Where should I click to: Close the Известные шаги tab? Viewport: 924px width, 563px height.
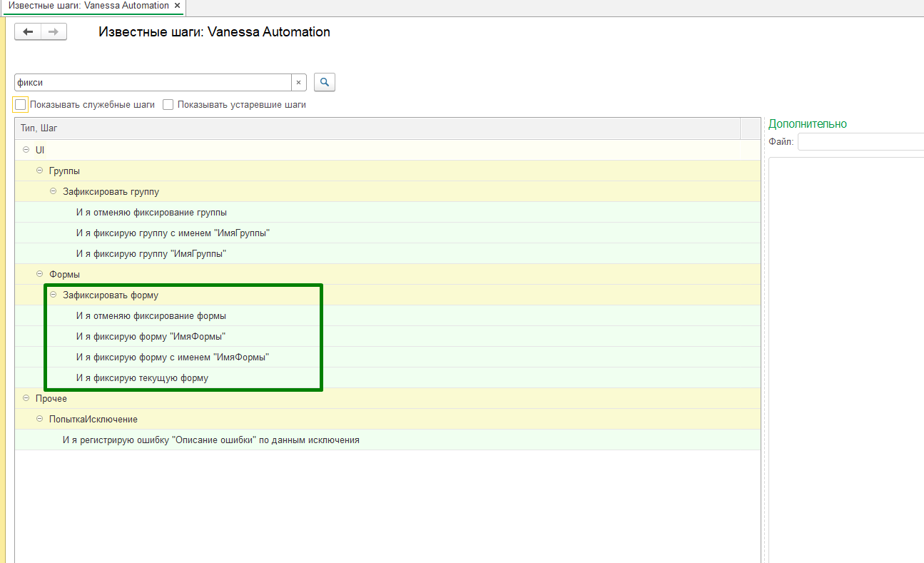coord(177,6)
